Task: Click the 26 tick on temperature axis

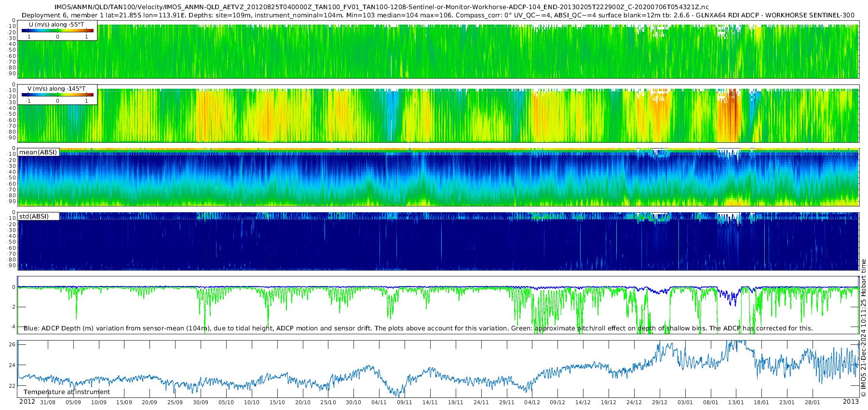Action: point(13,344)
